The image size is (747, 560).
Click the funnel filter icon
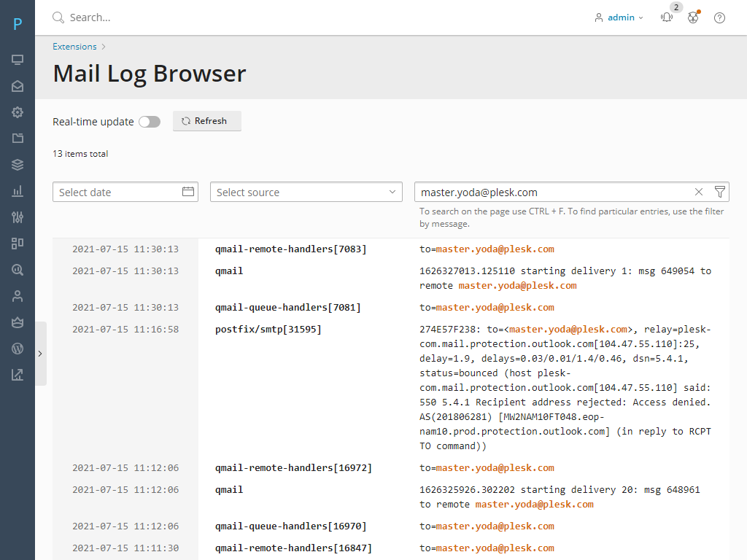(x=720, y=192)
